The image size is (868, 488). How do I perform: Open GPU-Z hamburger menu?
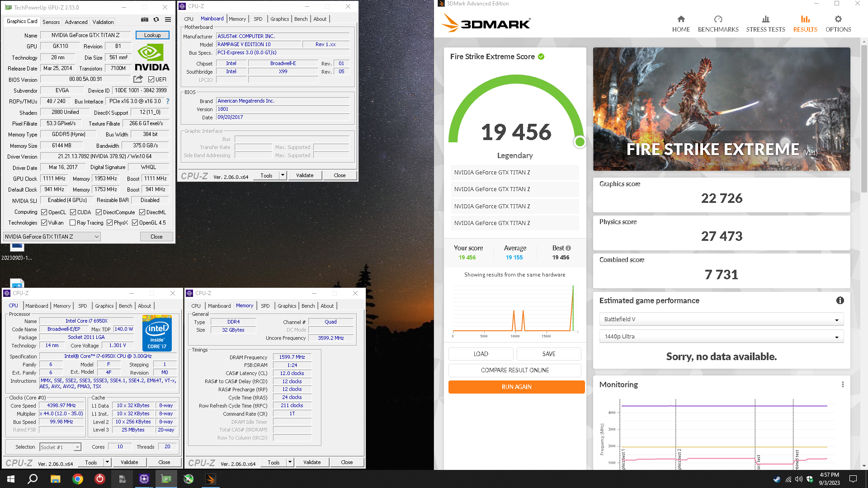coord(168,19)
